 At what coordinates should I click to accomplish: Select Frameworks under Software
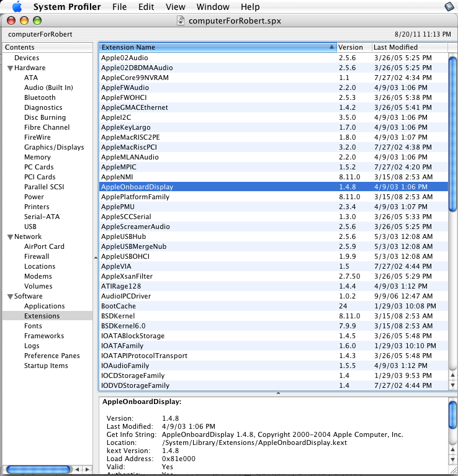(44, 336)
